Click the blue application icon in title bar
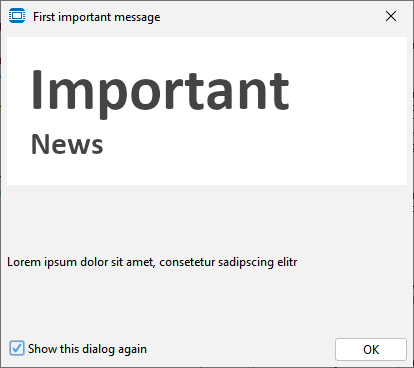Image resolution: width=414 pixels, height=368 pixels. click(17, 16)
